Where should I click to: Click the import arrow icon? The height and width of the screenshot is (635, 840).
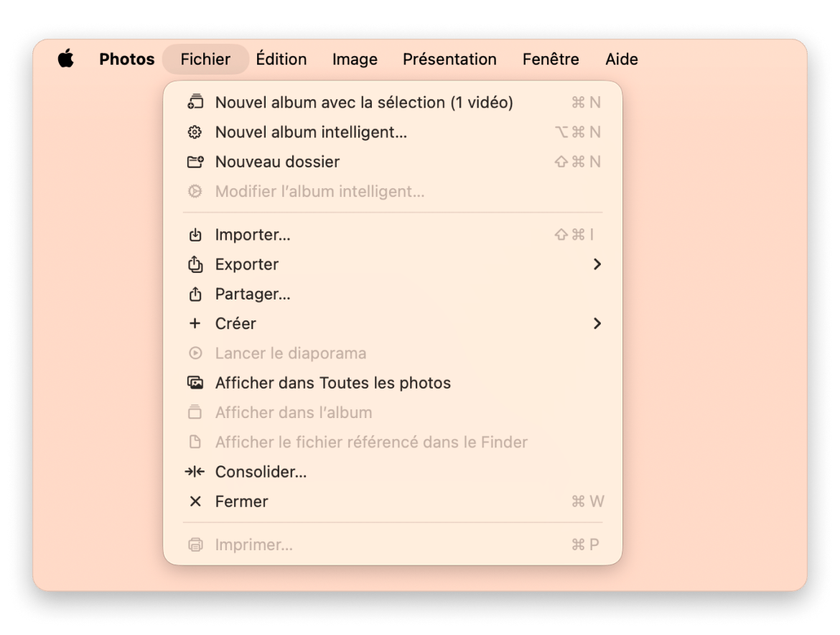pos(195,235)
